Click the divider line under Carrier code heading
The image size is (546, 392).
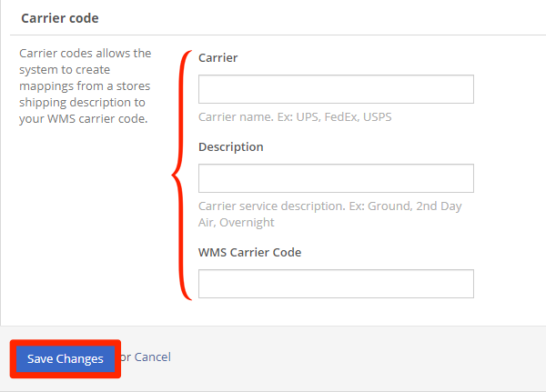click(278, 35)
